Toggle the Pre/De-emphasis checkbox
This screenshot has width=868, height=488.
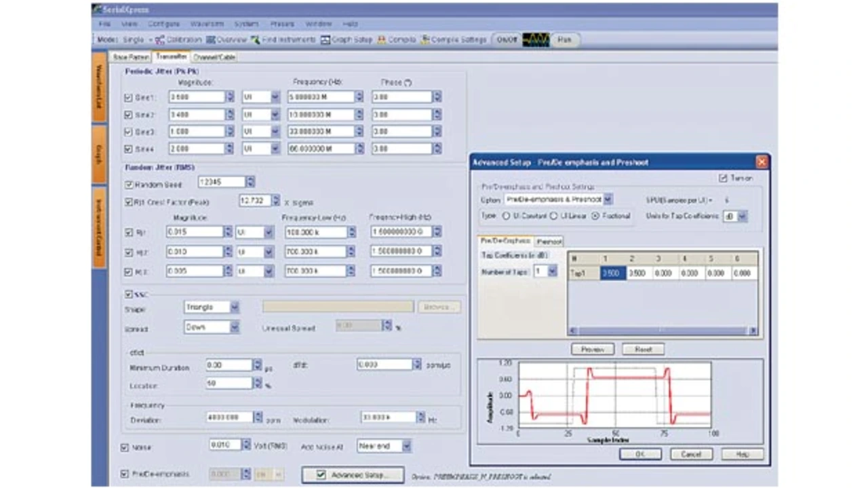124,474
